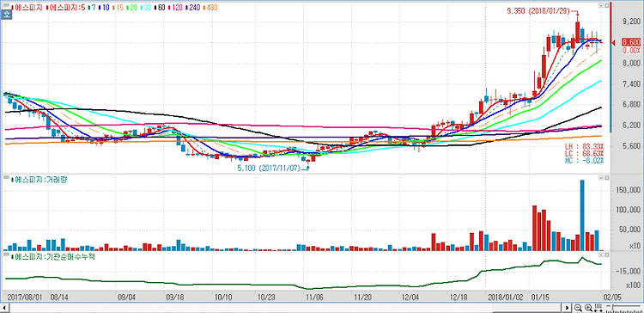Minimize the 거래량 volume pane
The image size is (644, 313).
point(601,177)
